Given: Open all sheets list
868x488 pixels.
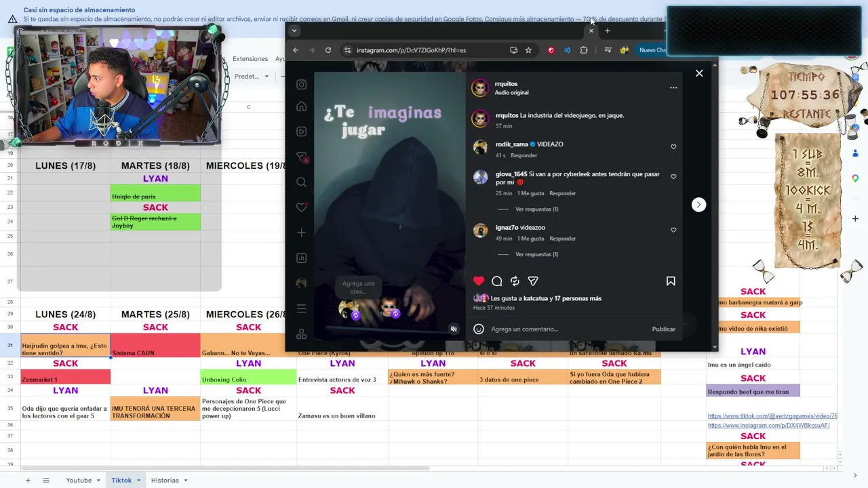Looking at the screenshot, I should (46, 481).
